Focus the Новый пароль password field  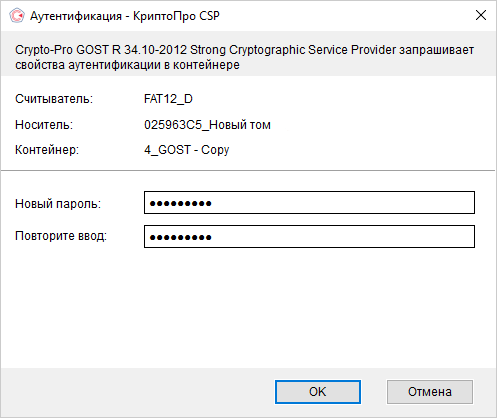(x=309, y=203)
